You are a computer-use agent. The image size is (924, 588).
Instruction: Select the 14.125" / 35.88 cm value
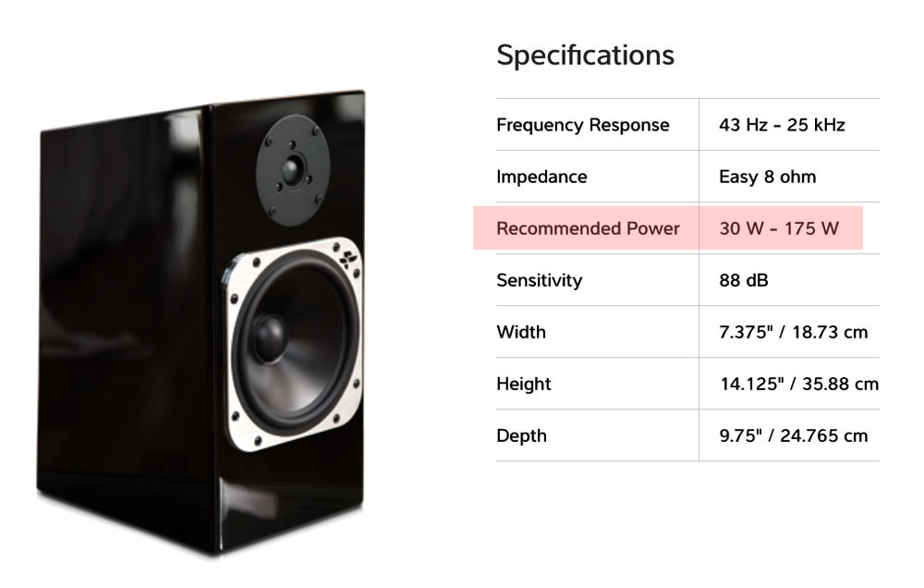tap(798, 384)
